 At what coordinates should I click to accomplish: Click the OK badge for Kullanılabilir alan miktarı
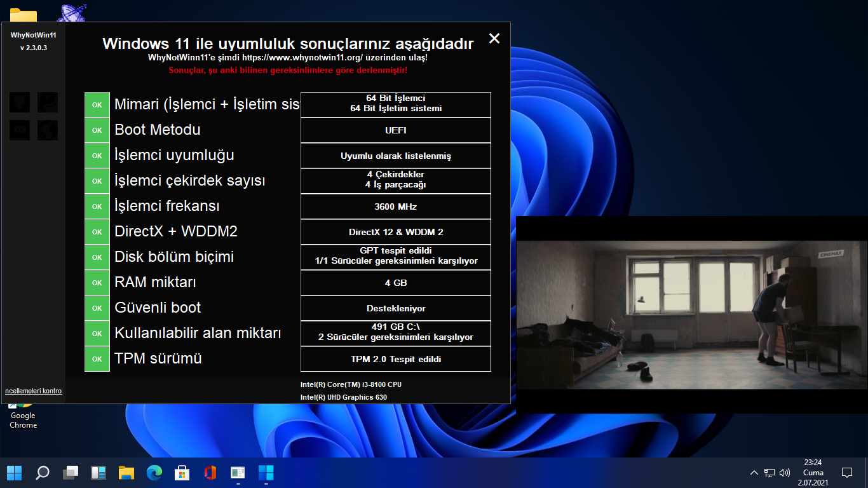pyautogui.click(x=97, y=334)
